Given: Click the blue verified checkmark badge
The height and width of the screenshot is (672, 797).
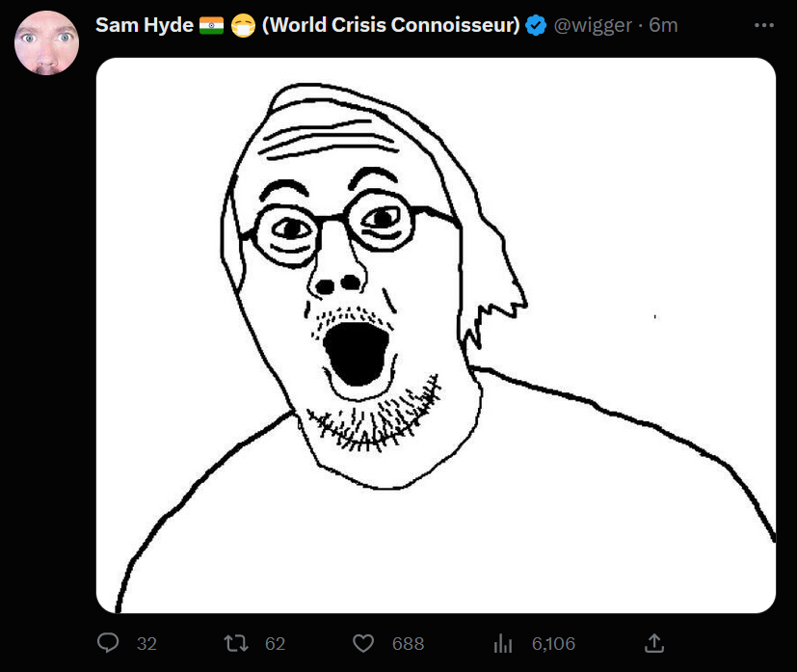Looking at the screenshot, I should [x=536, y=26].
